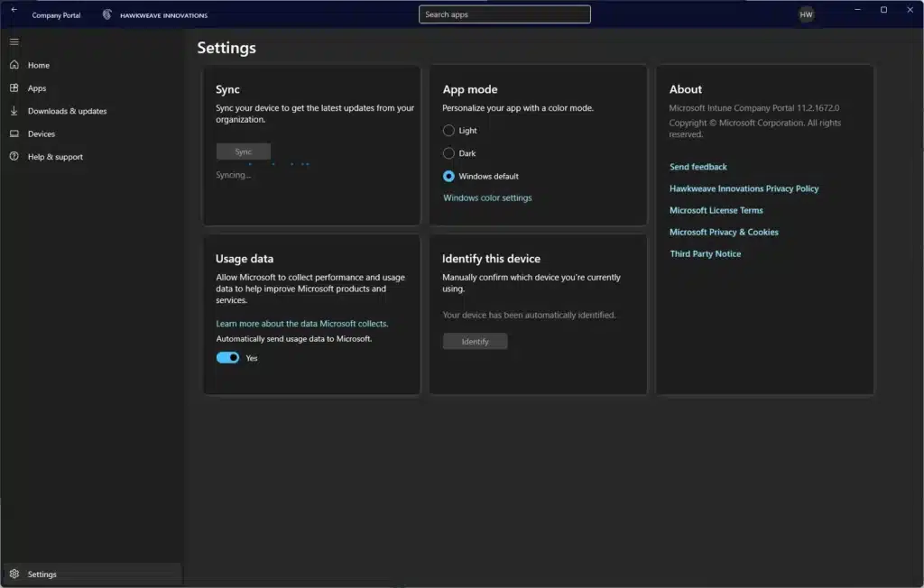Select the Light color mode
Image resolution: width=924 pixels, height=588 pixels.
tap(448, 131)
